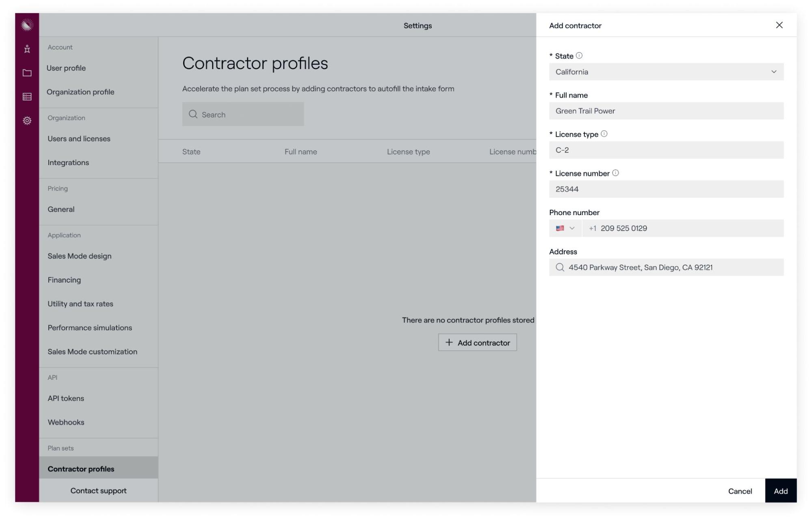Click the Contact support link
This screenshot has width=812, height=520.
point(98,491)
